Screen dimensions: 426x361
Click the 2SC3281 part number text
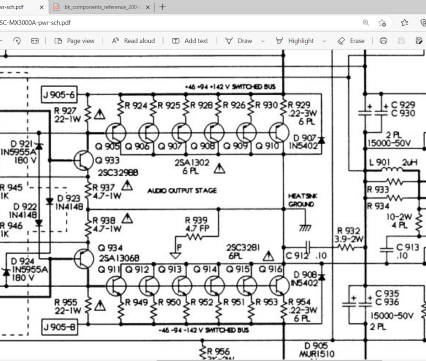[243, 248]
